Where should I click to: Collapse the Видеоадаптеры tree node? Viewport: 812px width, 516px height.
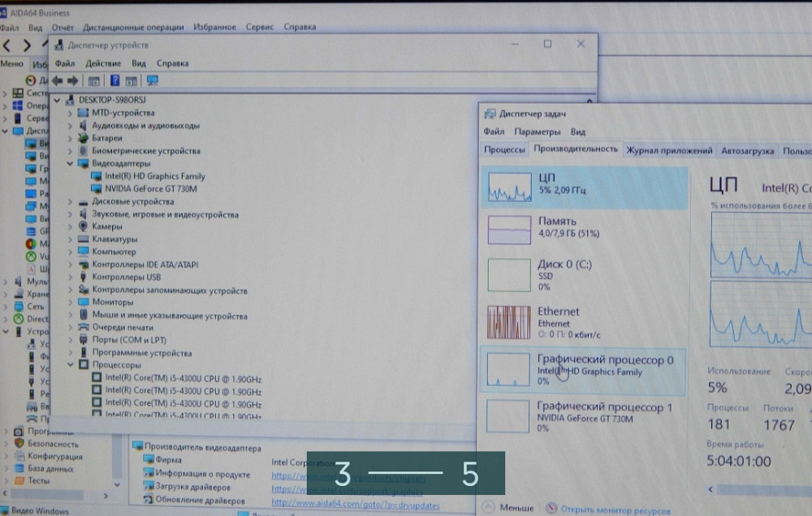70,163
